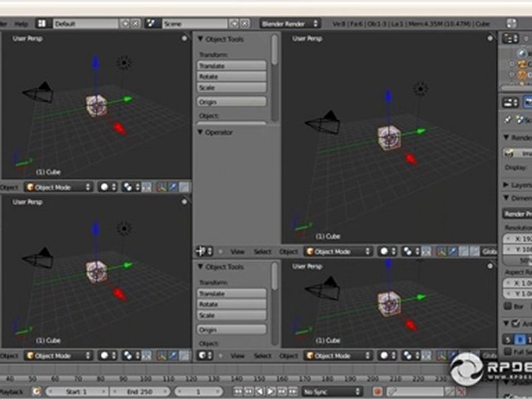532x399 pixels.
Task: Click Translate in lower Object Tools panel
Action: [232, 294]
